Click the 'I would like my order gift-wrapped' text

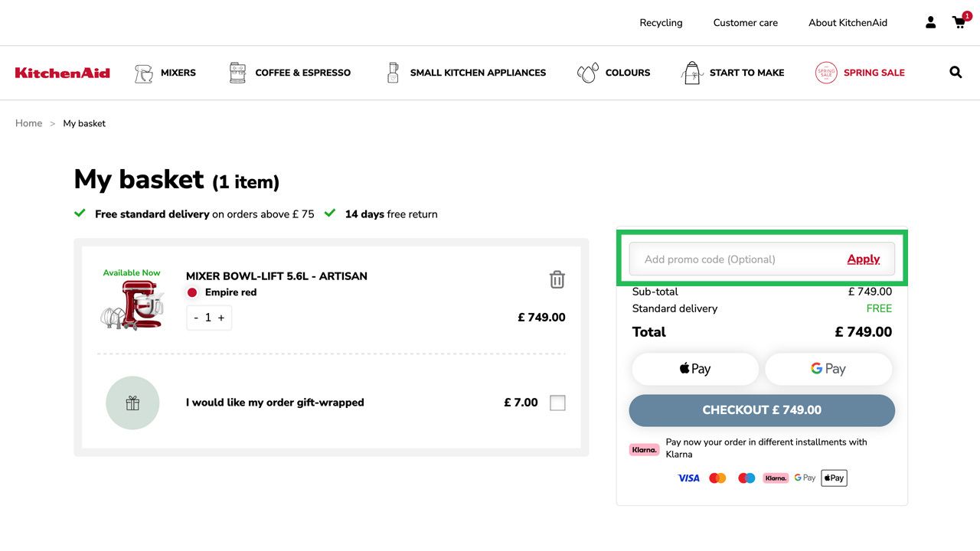(x=275, y=403)
